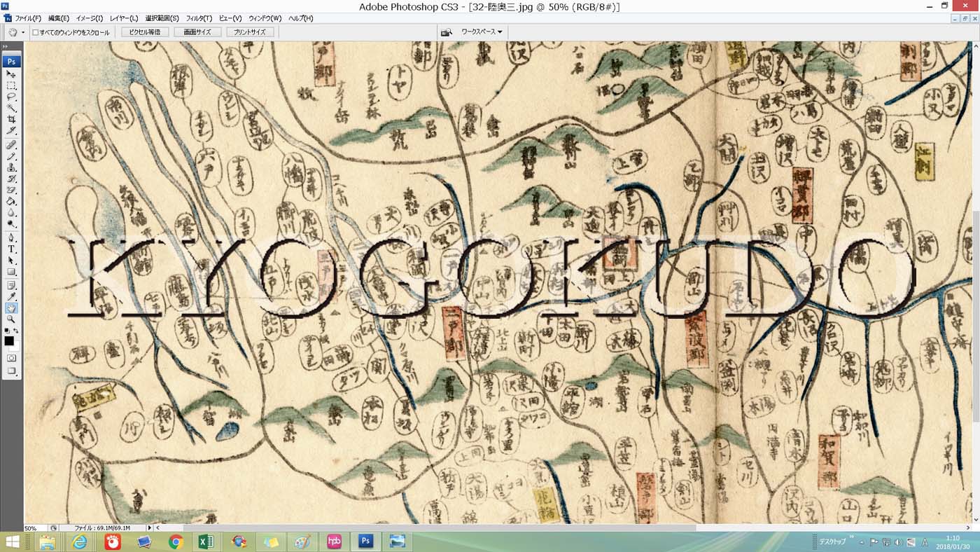Click the ファイル: 69.1M/69.1M status text
The height and width of the screenshot is (552, 980).
click(102, 528)
